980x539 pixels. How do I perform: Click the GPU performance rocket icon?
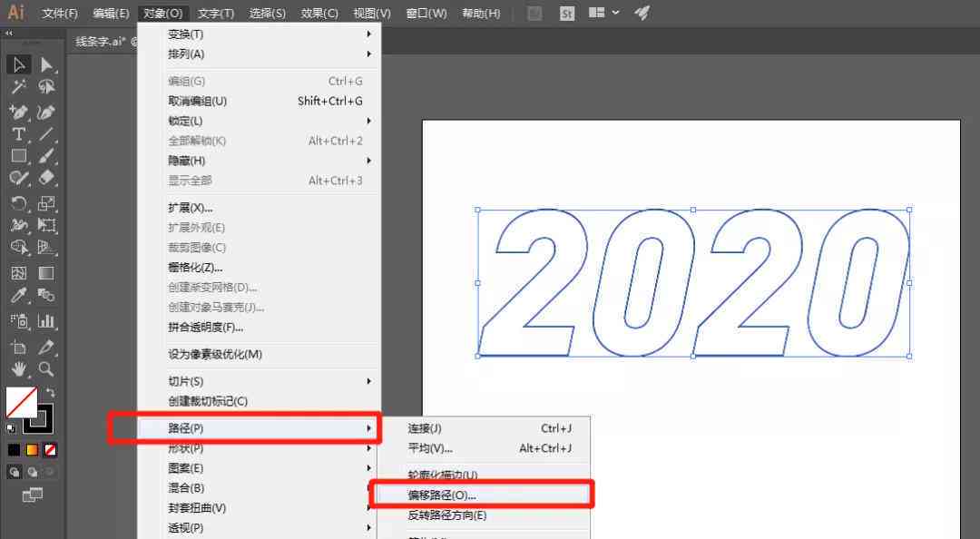pyautogui.click(x=642, y=13)
